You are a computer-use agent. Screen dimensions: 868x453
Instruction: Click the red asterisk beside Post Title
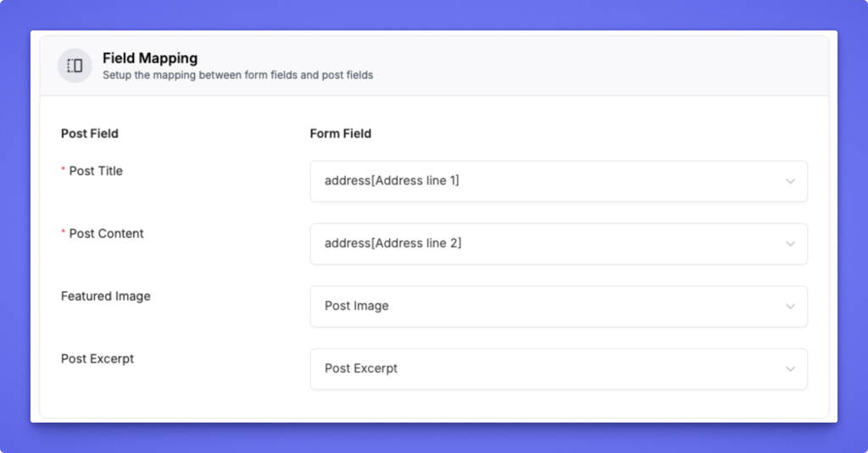63,169
